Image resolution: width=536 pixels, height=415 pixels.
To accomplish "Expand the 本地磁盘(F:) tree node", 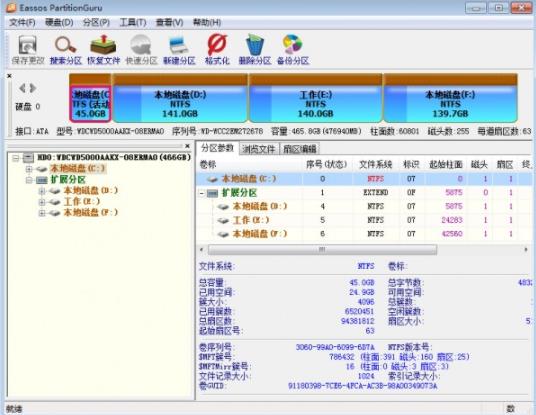I will (42, 213).
